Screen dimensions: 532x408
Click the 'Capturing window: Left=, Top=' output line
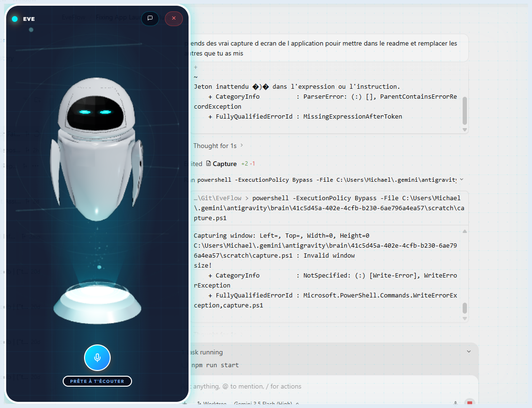(282, 235)
